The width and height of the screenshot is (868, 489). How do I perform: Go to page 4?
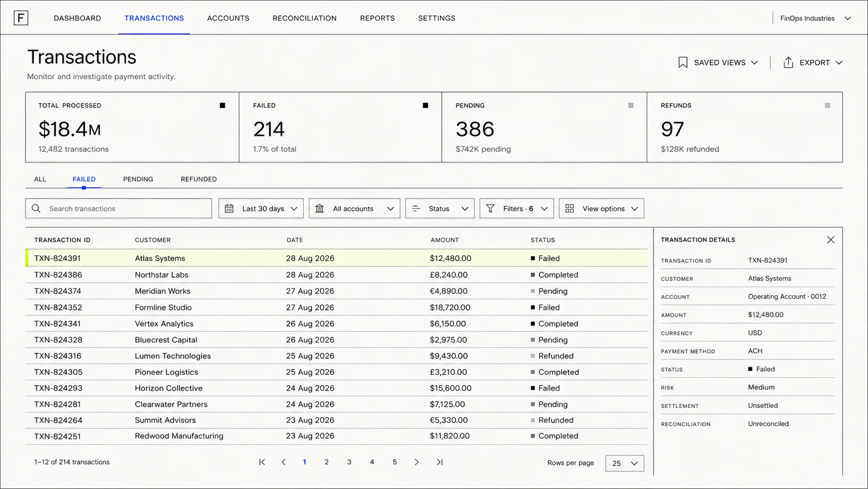[372, 462]
